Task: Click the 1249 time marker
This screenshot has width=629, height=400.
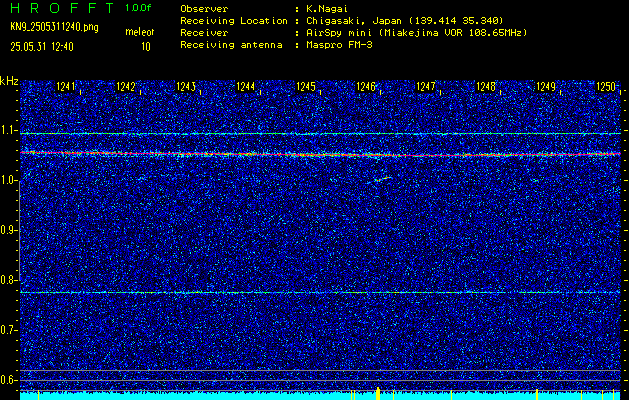Action: [x=546, y=86]
